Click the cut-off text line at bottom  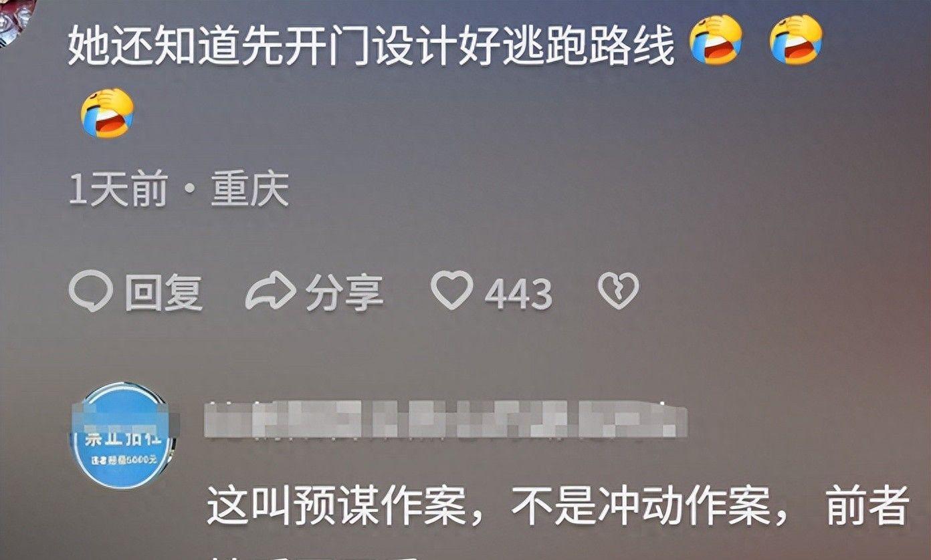click(314, 556)
